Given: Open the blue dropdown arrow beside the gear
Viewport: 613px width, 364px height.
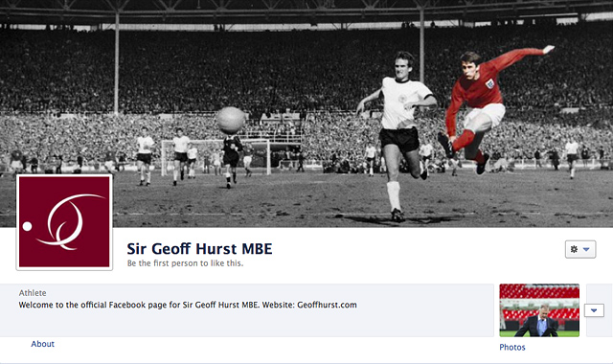Looking at the screenshot, I should (586, 249).
